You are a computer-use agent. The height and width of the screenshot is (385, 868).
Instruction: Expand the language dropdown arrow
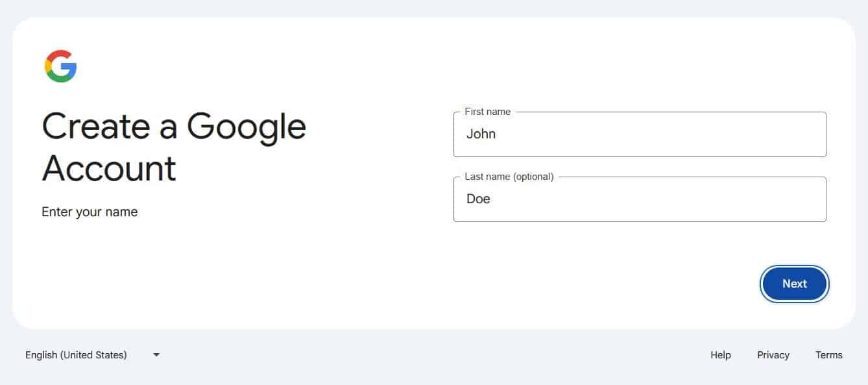[x=156, y=355]
